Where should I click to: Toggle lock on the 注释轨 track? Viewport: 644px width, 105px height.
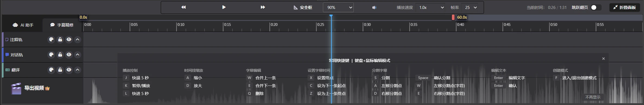pyautogui.click(x=60, y=40)
